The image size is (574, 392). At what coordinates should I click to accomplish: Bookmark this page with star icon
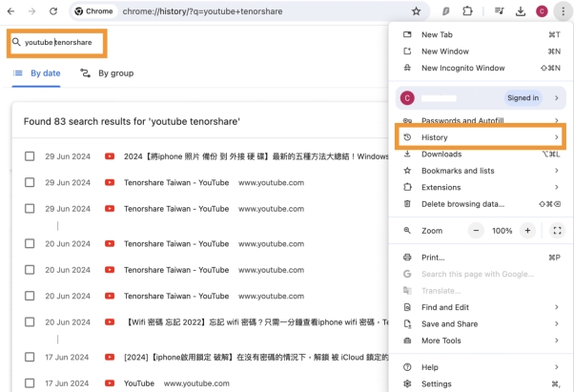(416, 11)
